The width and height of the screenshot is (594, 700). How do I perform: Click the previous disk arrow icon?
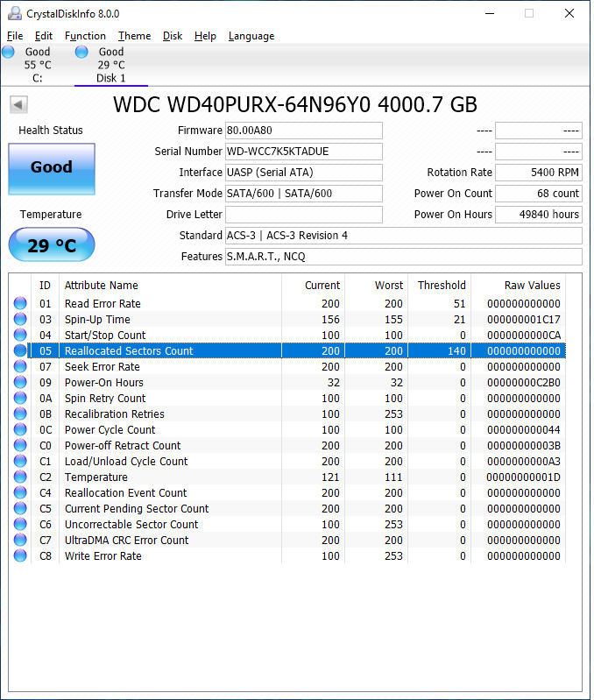18,105
